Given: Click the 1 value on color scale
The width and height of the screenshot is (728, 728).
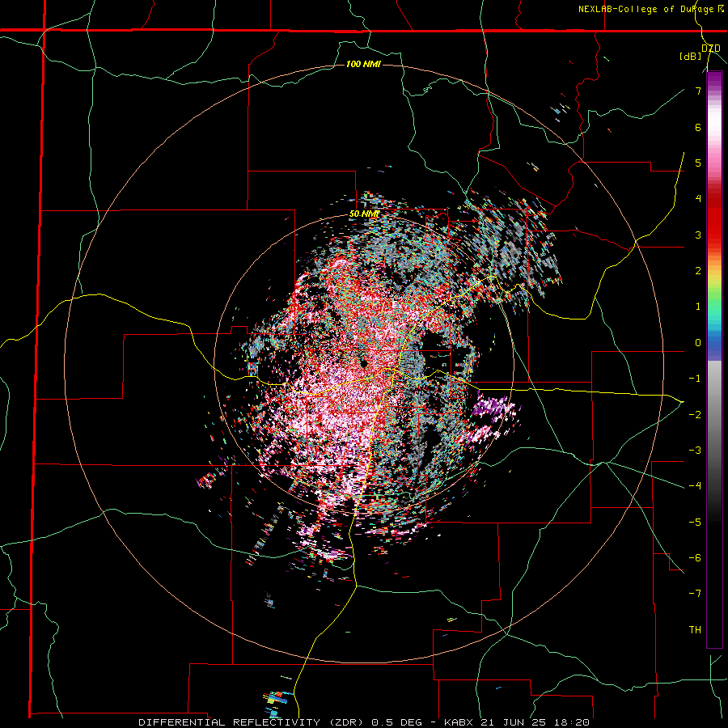Looking at the screenshot, I should pyautogui.click(x=698, y=307).
